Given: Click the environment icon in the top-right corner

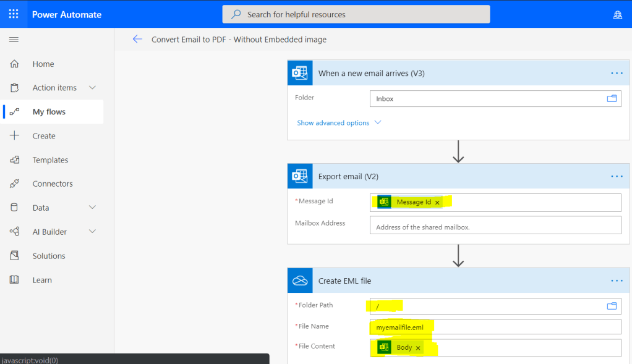Looking at the screenshot, I should click(617, 14).
